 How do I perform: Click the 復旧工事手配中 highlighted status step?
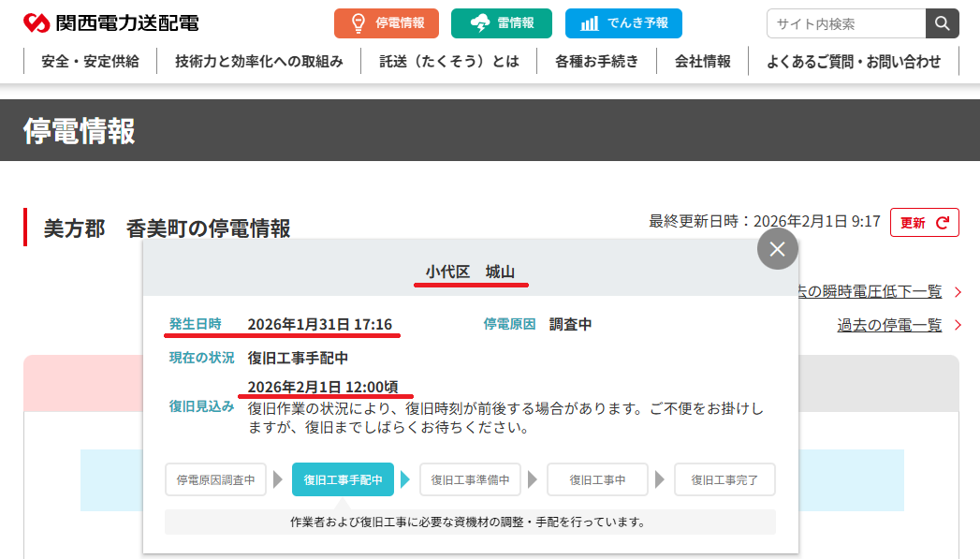[343, 478]
